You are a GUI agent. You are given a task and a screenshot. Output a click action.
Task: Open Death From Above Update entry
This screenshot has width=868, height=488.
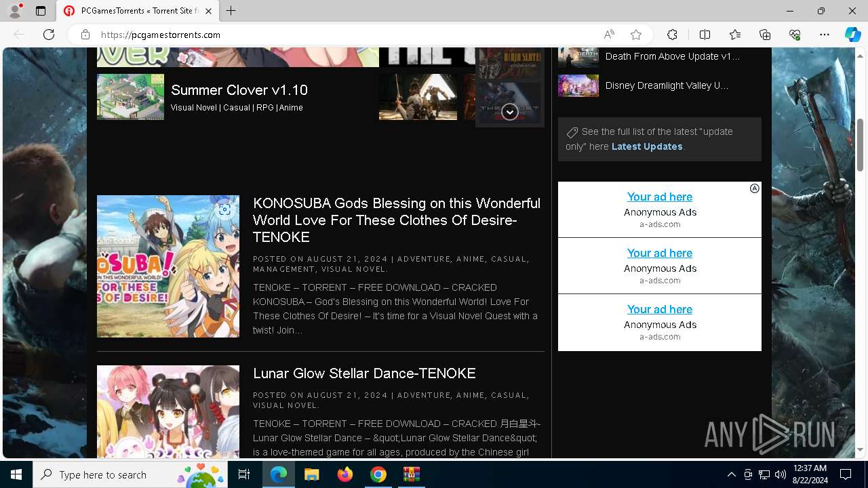(672, 56)
